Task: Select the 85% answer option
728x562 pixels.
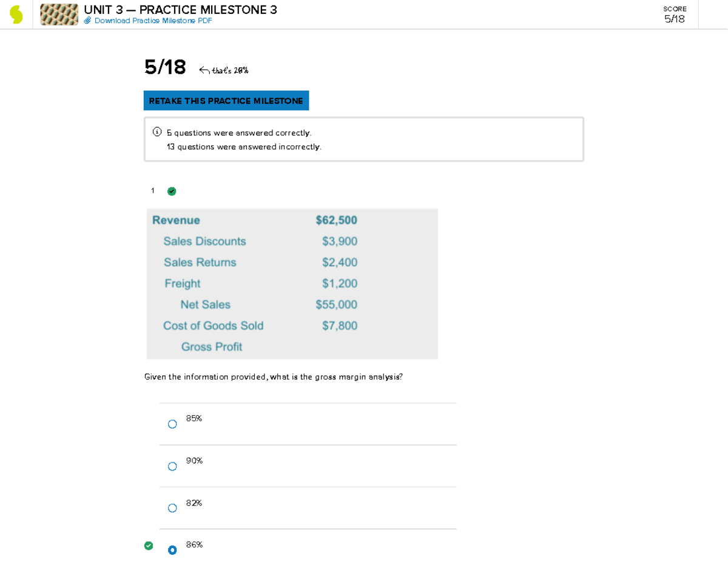Action: click(x=172, y=424)
